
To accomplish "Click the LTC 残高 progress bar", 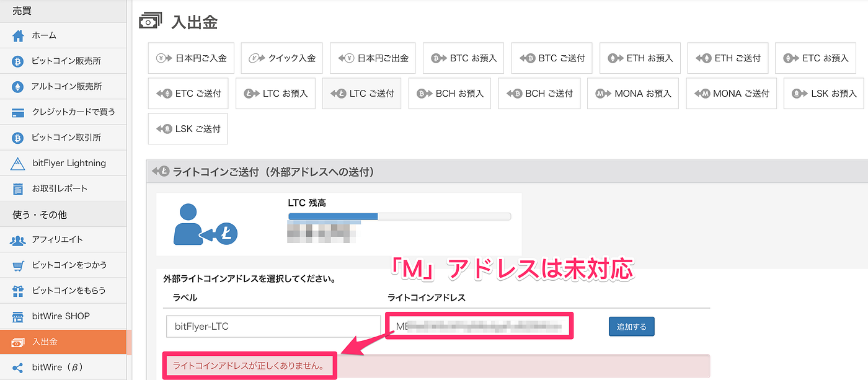I will [399, 216].
